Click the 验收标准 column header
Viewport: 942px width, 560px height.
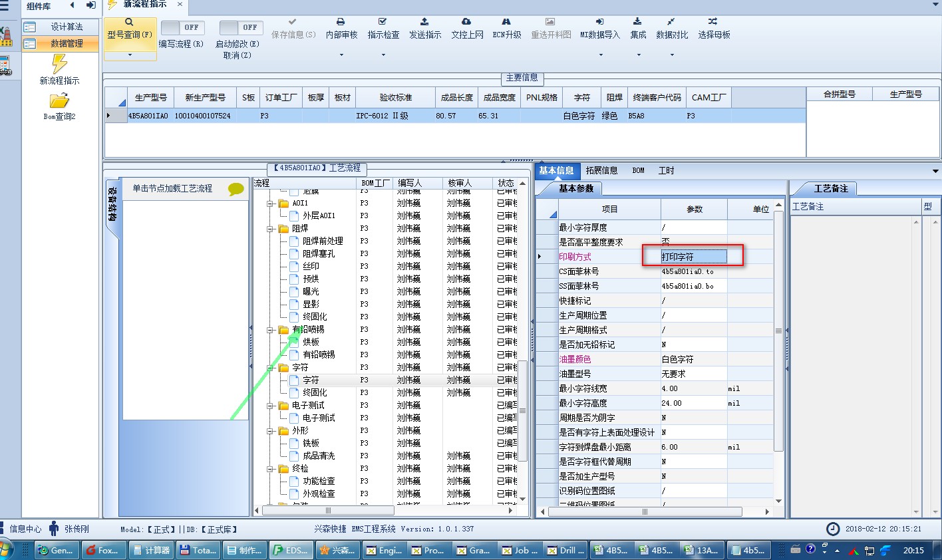pyautogui.click(x=395, y=97)
